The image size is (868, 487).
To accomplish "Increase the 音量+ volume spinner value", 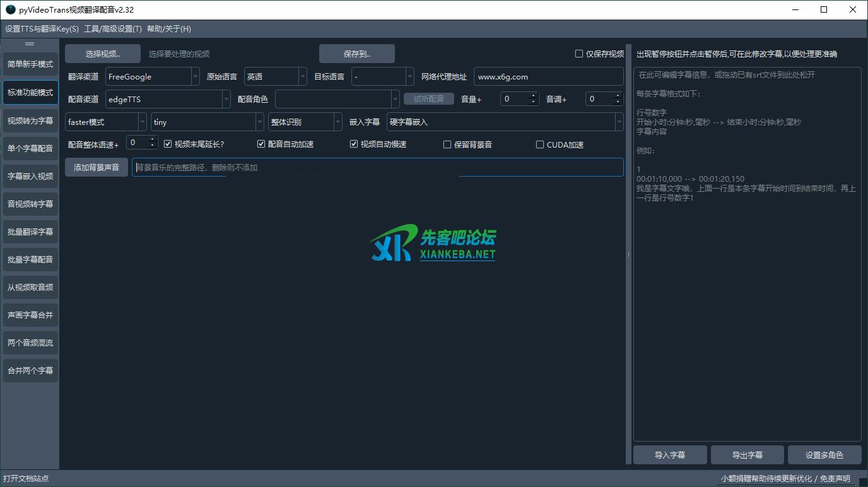I will pos(534,96).
